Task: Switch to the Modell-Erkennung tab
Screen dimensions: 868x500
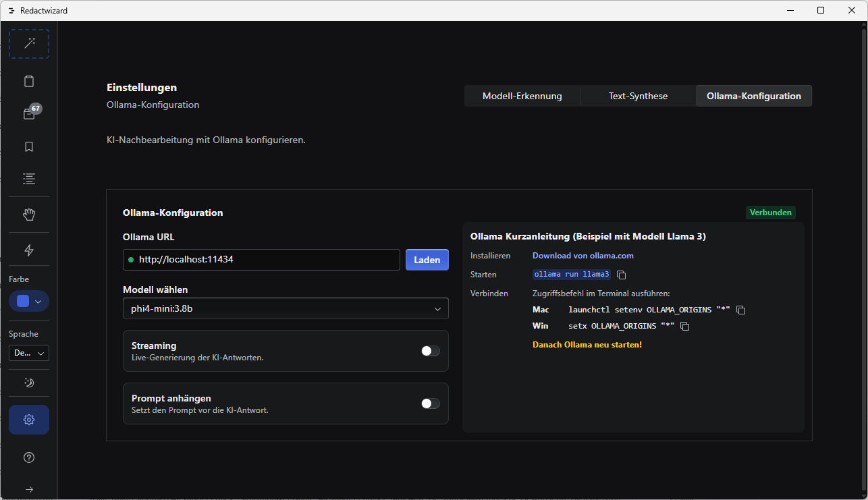Action: point(522,96)
